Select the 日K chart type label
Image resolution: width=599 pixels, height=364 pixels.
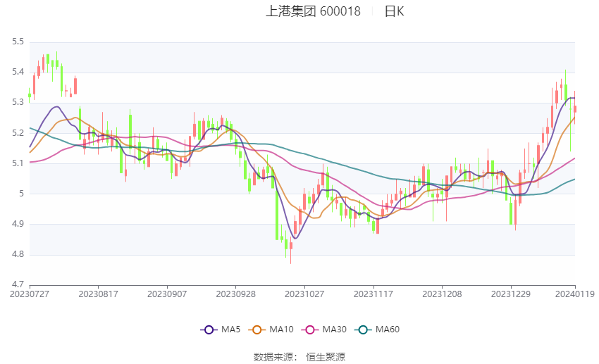pyautogui.click(x=394, y=11)
